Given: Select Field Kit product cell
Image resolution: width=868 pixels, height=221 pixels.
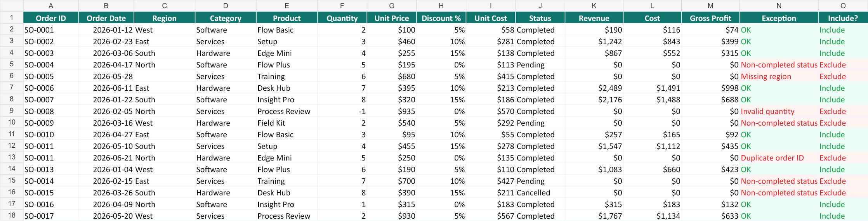Looking at the screenshot, I should pos(287,123).
